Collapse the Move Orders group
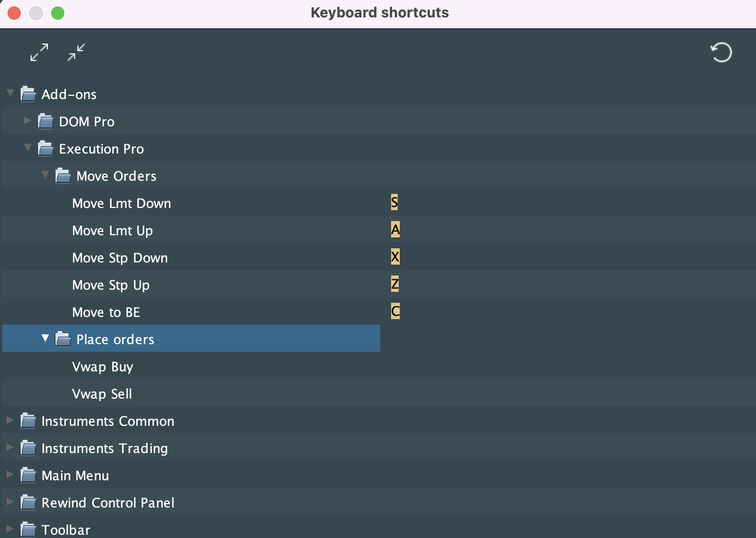The width and height of the screenshot is (756, 538). (x=45, y=175)
